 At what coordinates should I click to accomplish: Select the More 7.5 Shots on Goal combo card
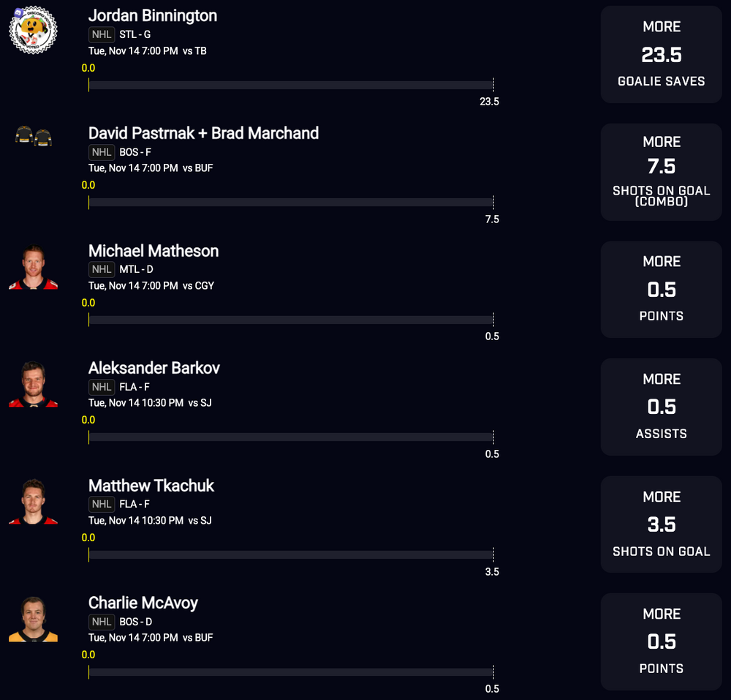(x=661, y=172)
